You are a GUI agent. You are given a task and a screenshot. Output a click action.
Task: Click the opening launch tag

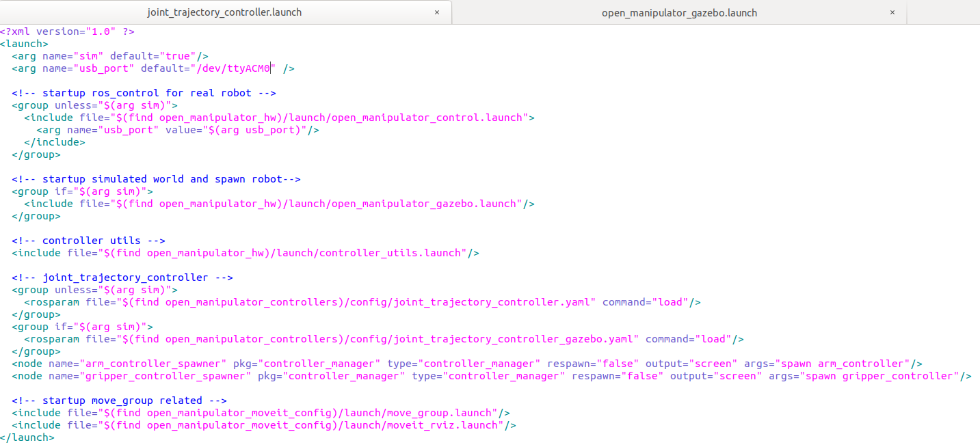point(24,44)
